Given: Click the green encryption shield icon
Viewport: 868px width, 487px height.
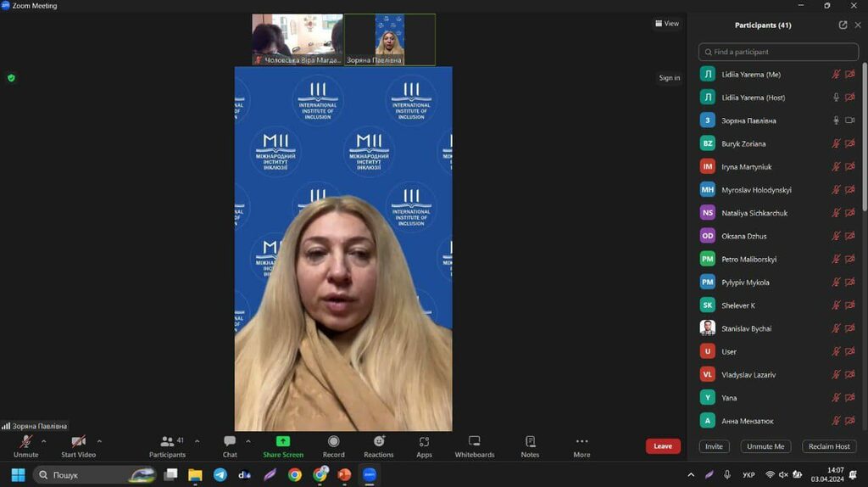Looking at the screenshot, I should (11, 78).
